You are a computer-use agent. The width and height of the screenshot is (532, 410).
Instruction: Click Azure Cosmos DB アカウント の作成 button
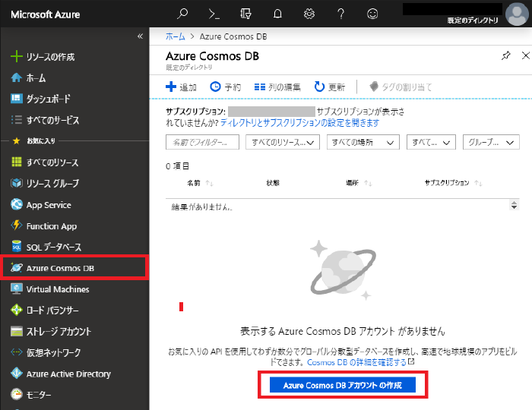pos(342,385)
